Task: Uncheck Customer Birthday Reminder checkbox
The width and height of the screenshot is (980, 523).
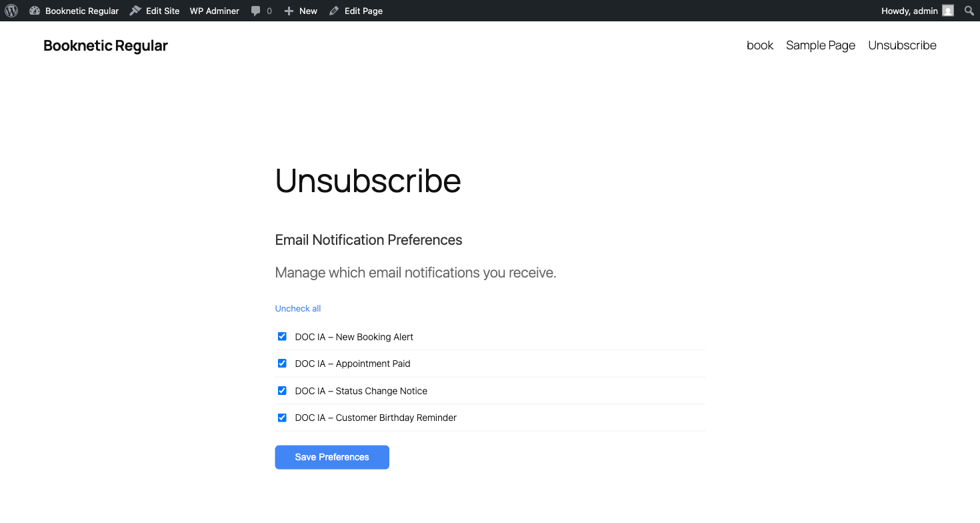Action: [x=282, y=418]
